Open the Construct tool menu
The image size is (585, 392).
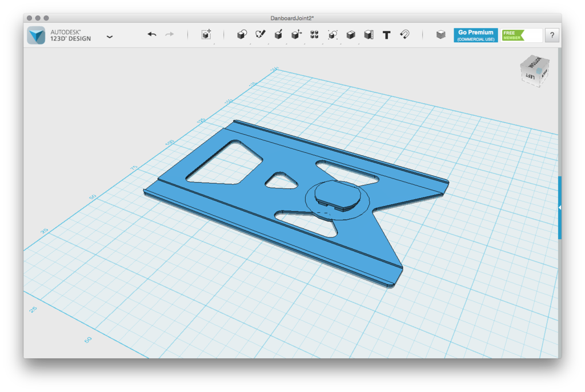(278, 35)
